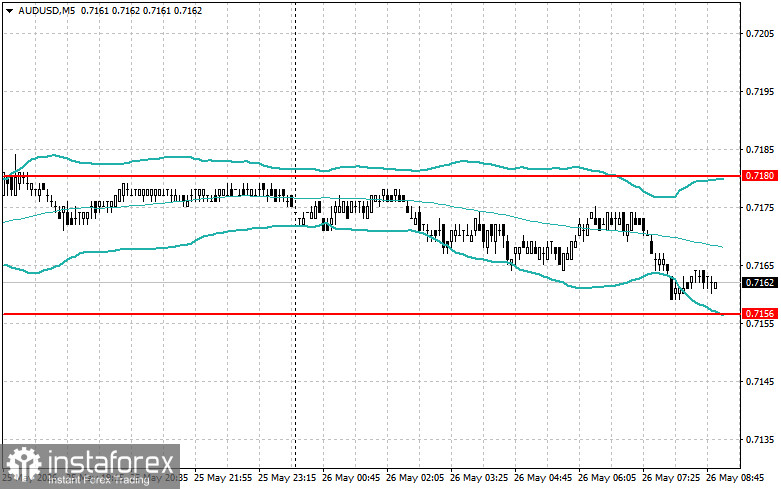Click the 0.7145 price scale label
Viewport: 781px width, 489px height.
pyautogui.click(x=760, y=381)
